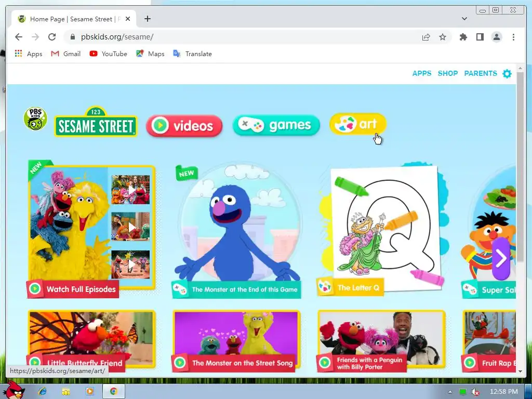Viewport: 532px width, 399px height.
Task: Click the browser forward arrow
Action: coord(35,37)
